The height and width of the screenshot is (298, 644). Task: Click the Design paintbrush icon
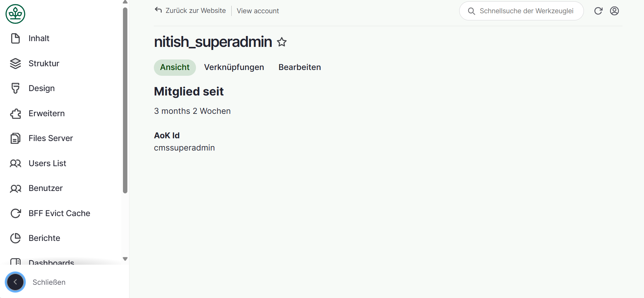pos(15,88)
